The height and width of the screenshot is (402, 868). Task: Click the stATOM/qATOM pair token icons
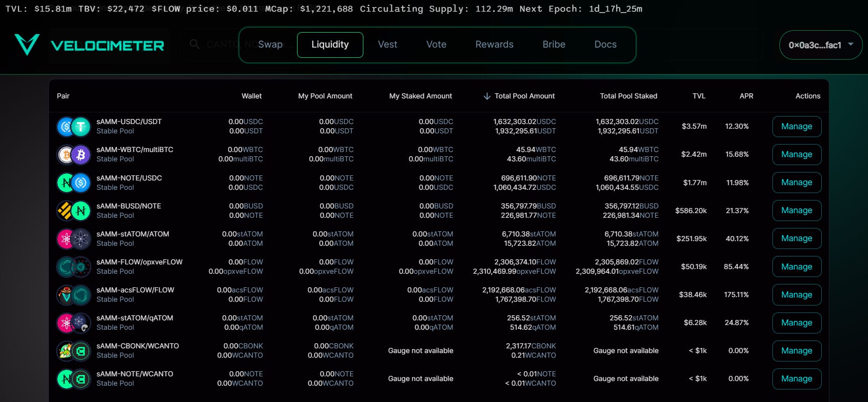coord(74,322)
